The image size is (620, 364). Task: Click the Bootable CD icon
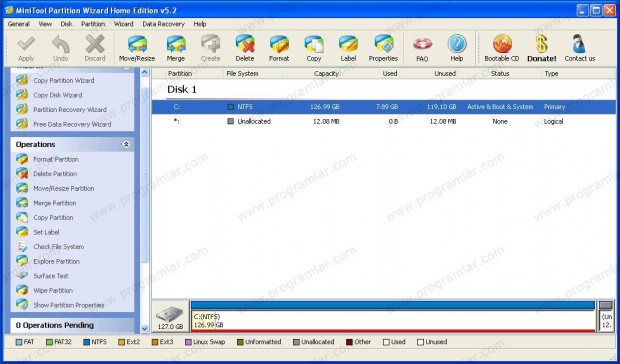(502, 43)
